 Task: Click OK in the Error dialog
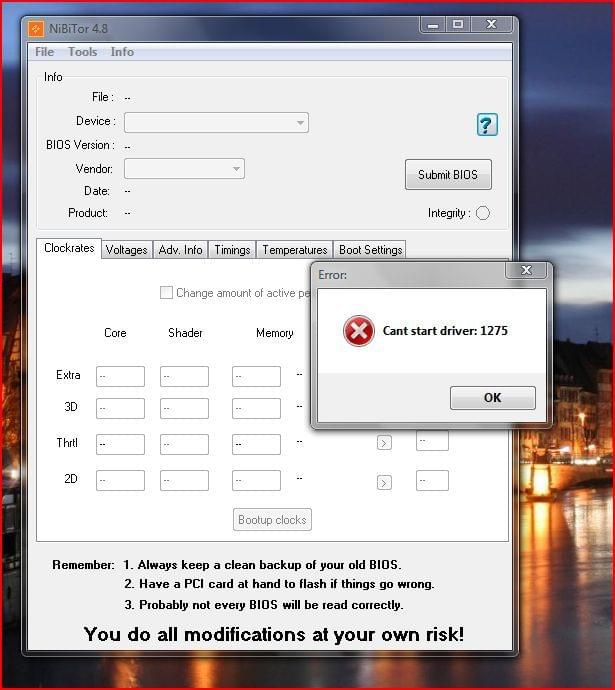(493, 398)
